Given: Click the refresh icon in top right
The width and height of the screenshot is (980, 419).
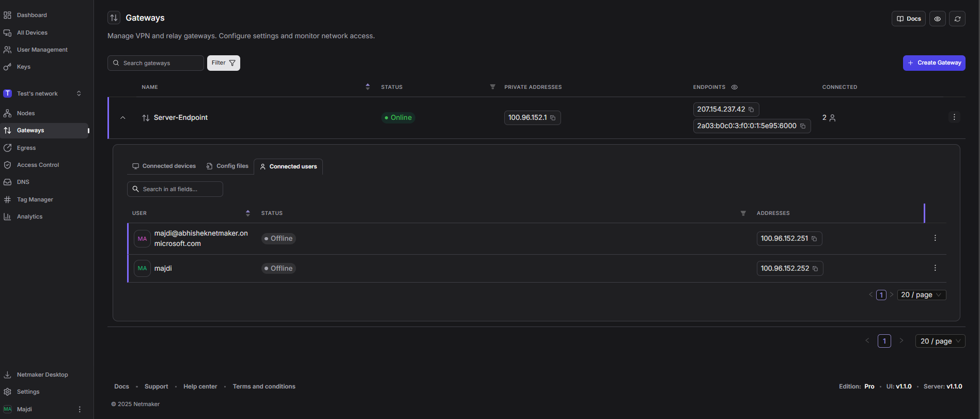Looking at the screenshot, I should point(957,19).
